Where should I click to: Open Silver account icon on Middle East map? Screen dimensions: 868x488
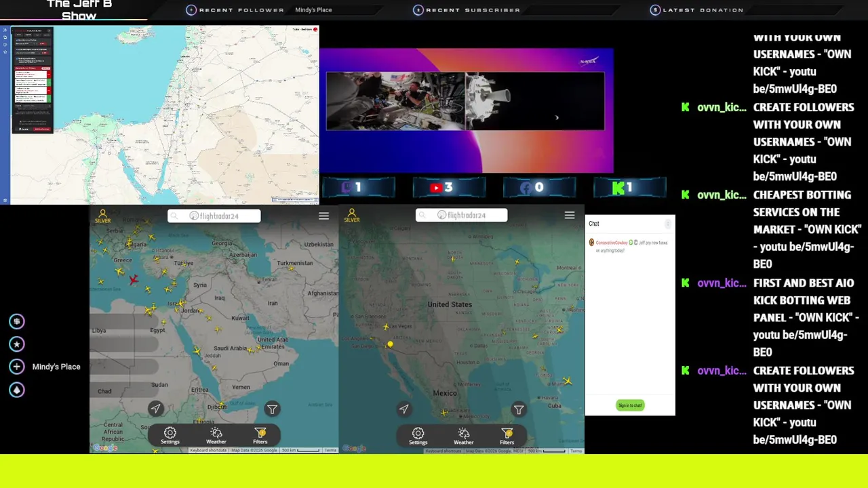pyautogui.click(x=103, y=216)
